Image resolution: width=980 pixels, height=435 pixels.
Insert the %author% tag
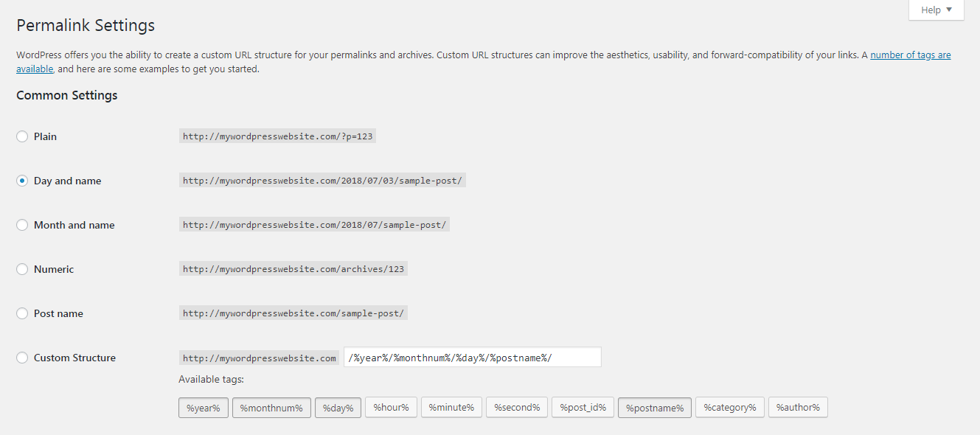[798, 407]
